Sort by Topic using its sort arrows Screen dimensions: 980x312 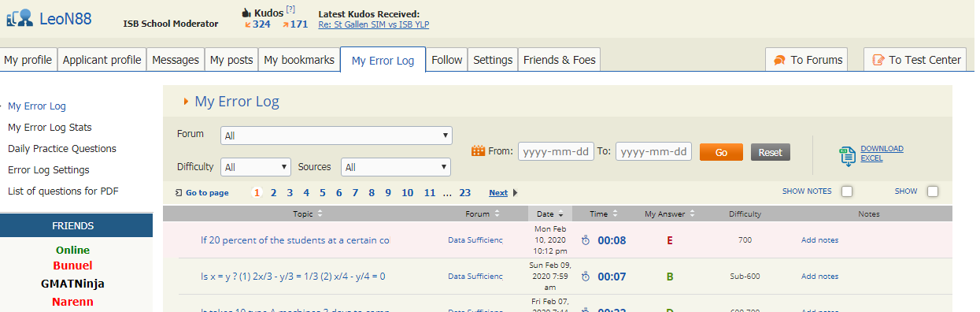[x=320, y=214]
